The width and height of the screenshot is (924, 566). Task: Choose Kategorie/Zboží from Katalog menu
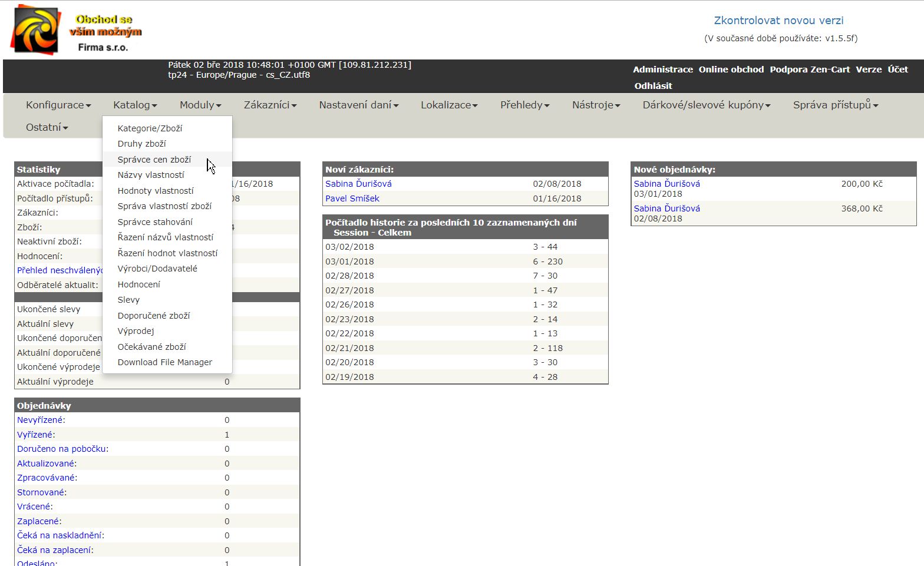pyautogui.click(x=150, y=128)
